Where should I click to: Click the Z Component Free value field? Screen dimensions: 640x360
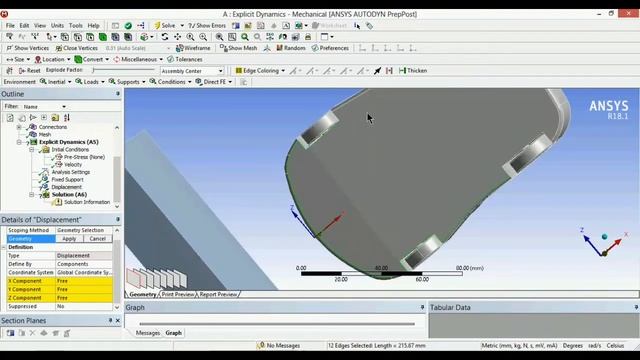click(84, 298)
